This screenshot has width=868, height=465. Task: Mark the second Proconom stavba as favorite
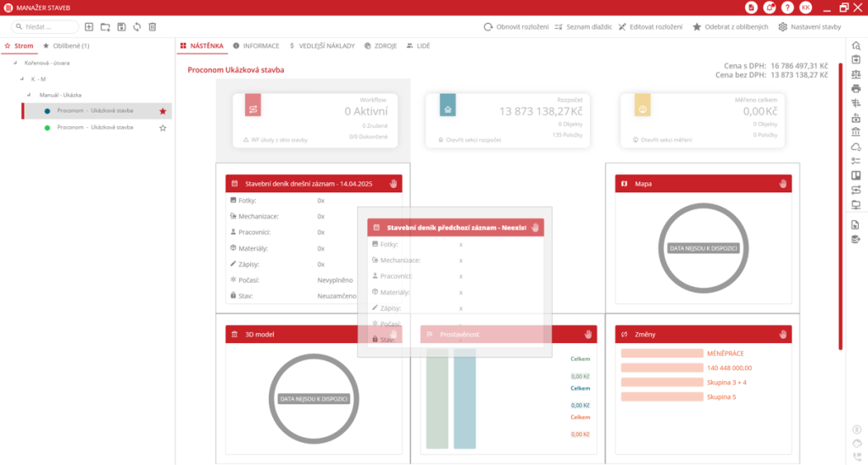pos(163,128)
